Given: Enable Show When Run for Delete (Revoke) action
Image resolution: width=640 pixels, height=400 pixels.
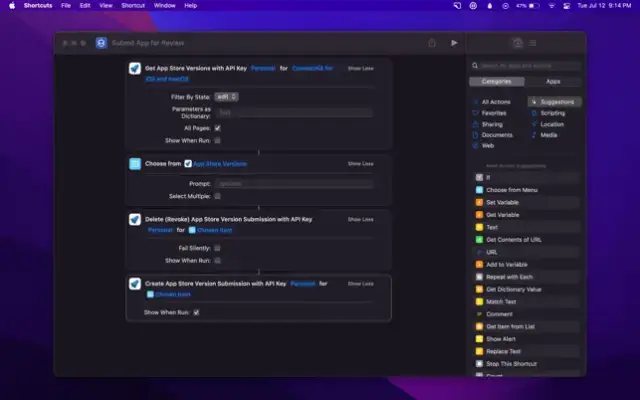Looking at the screenshot, I should pyautogui.click(x=218, y=260).
